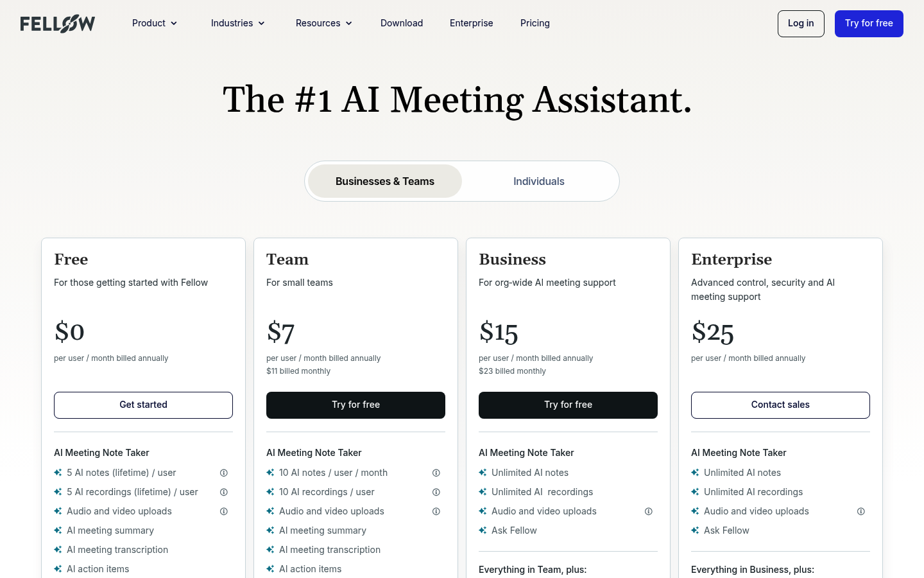Click "AI action items" in the Team plan

point(311,569)
